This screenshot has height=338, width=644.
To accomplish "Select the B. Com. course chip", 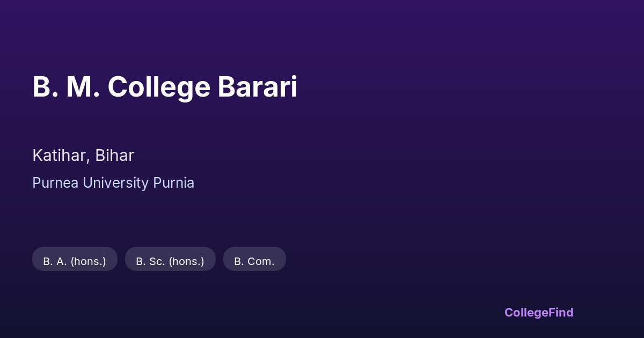I will [254, 261].
